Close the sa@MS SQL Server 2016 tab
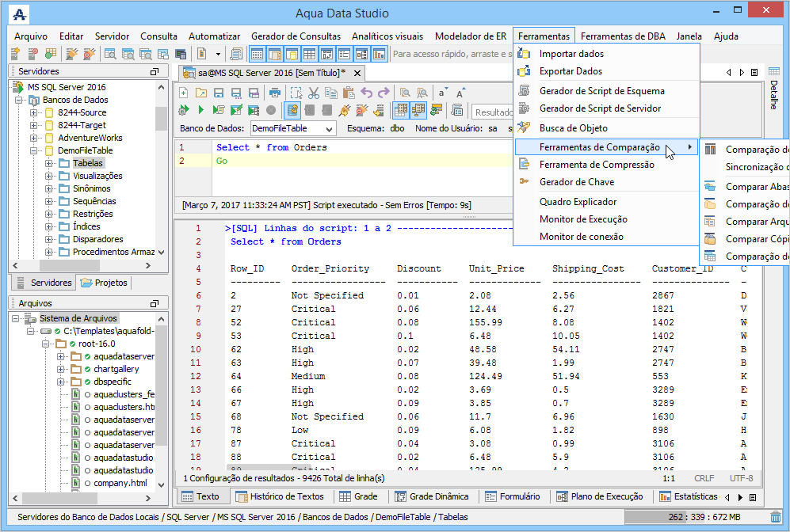The image size is (790, 532). click(357, 73)
